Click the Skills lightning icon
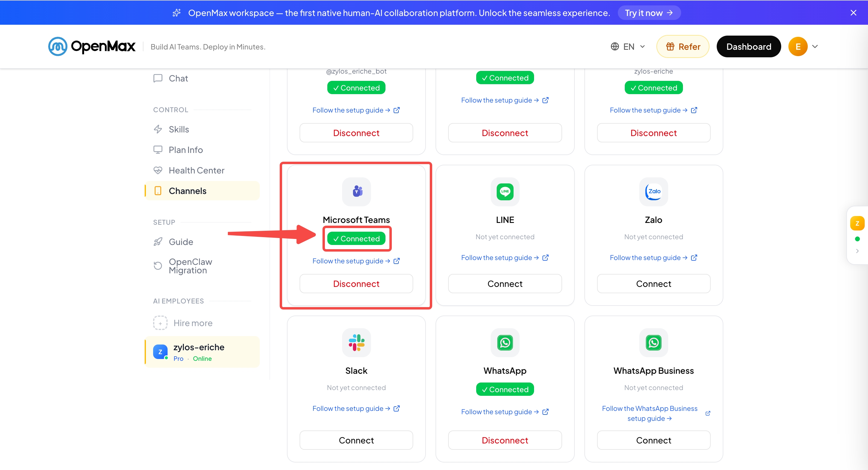The height and width of the screenshot is (470, 868). pos(158,129)
